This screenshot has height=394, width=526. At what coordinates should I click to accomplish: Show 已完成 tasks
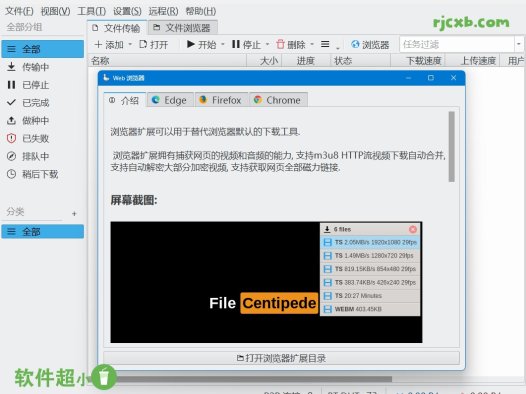pos(43,103)
